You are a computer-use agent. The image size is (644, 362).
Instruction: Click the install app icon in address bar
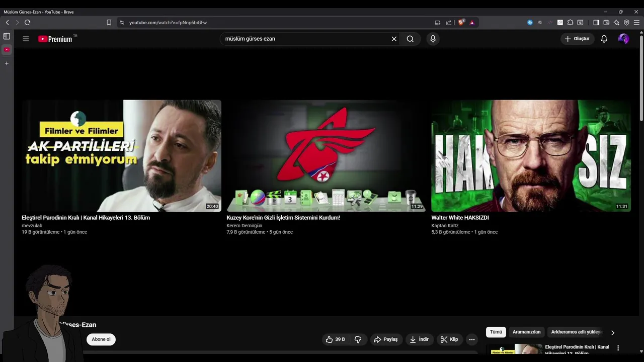coord(437,22)
